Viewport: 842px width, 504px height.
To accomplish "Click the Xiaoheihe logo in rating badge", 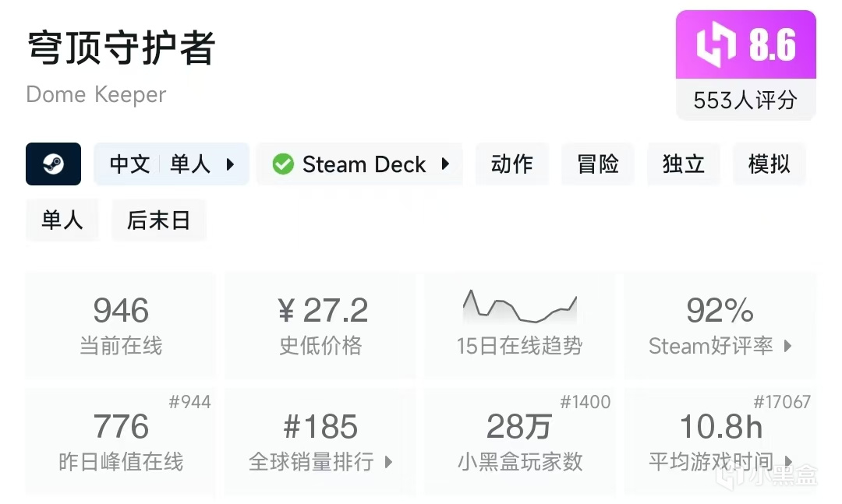I will click(x=716, y=45).
